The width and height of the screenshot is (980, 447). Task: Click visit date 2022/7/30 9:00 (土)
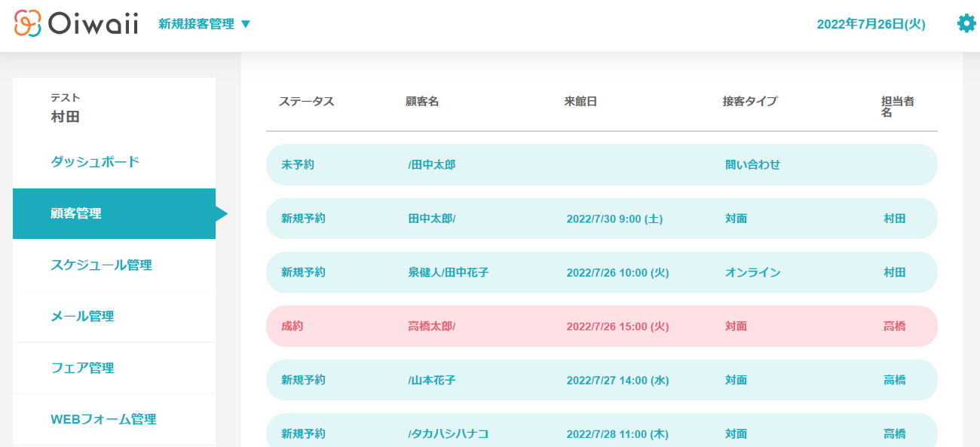(x=614, y=219)
